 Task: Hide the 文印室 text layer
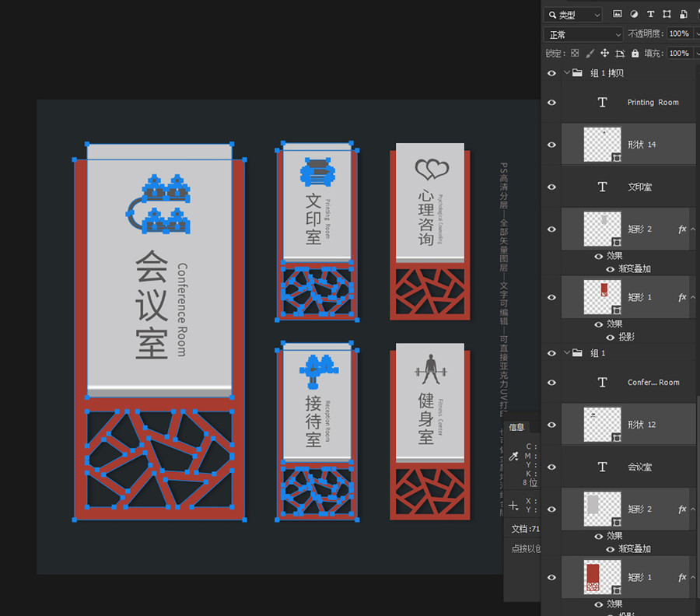pos(551,187)
